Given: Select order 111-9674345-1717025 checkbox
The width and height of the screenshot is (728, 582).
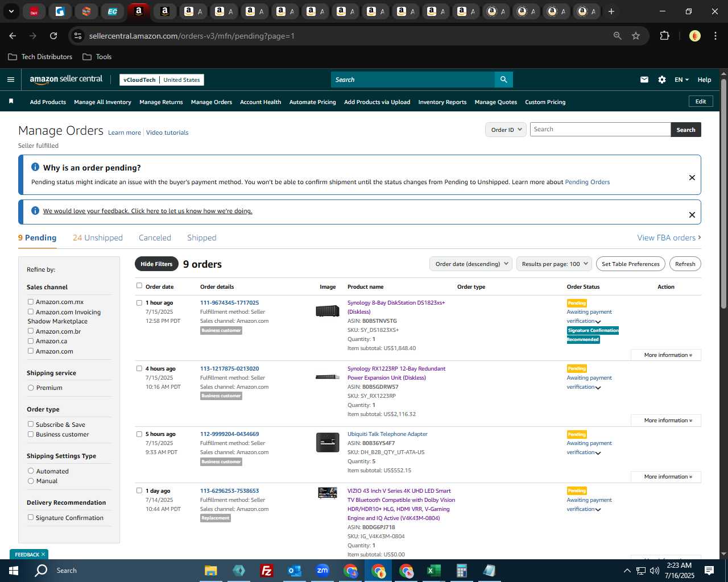Looking at the screenshot, I should pos(139,303).
